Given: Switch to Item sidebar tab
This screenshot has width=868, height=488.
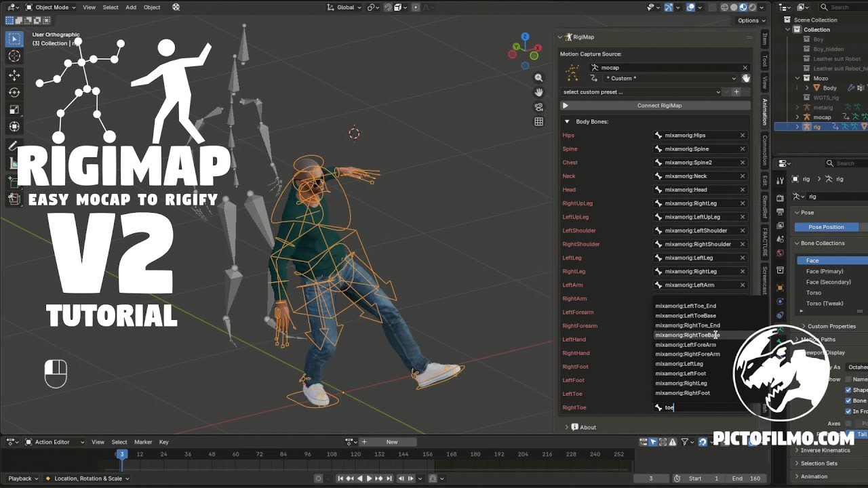Looking at the screenshot, I should tap(765, 39).
